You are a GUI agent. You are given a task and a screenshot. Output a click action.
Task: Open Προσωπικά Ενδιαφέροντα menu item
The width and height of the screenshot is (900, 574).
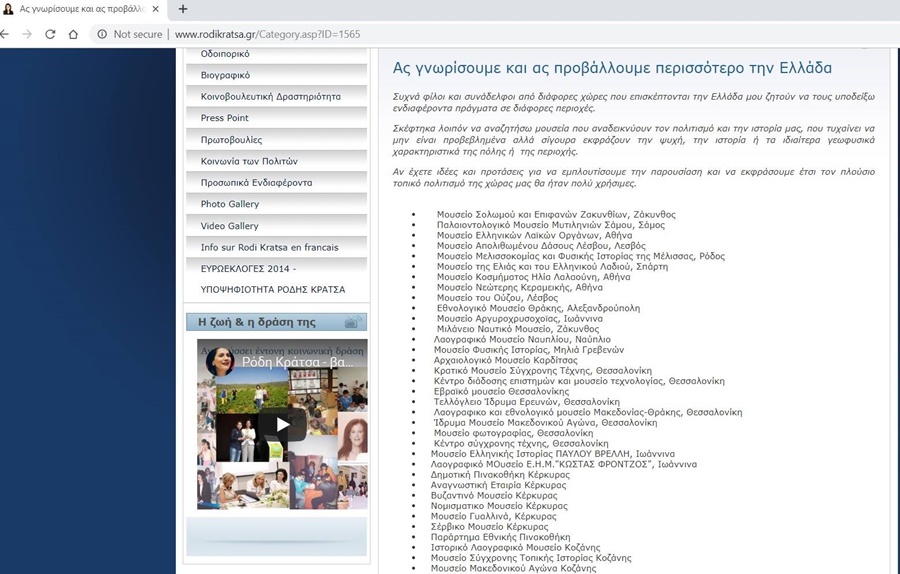(256, 183)
